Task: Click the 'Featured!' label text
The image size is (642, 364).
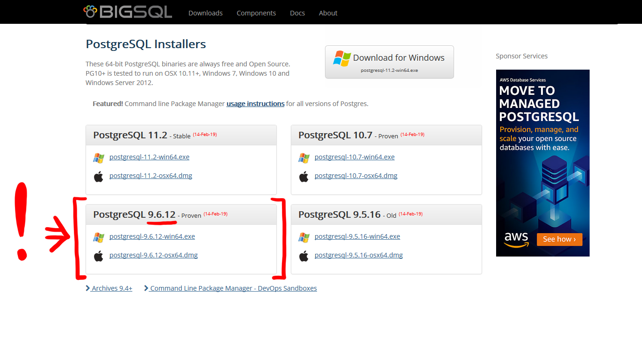Action: (x=108, y=104)
